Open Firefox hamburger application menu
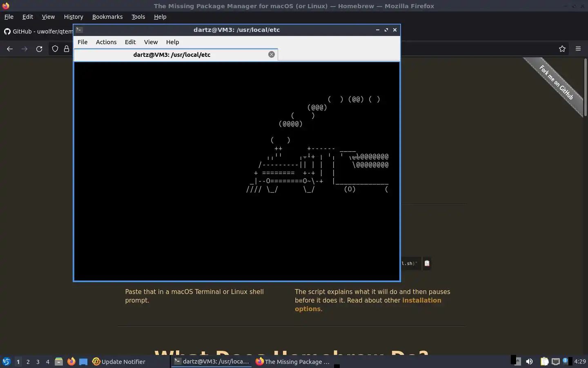Image resolution: width=588 pixels, height=368 pixels. (x=578, y=49)
